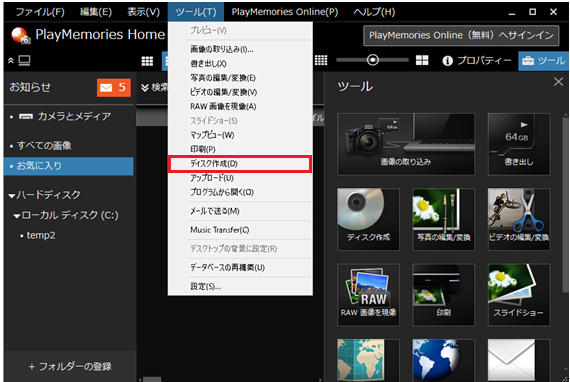Open the スライドショー tool tile
The height and width of the screenshot is (382, 570).
[519, 294]
